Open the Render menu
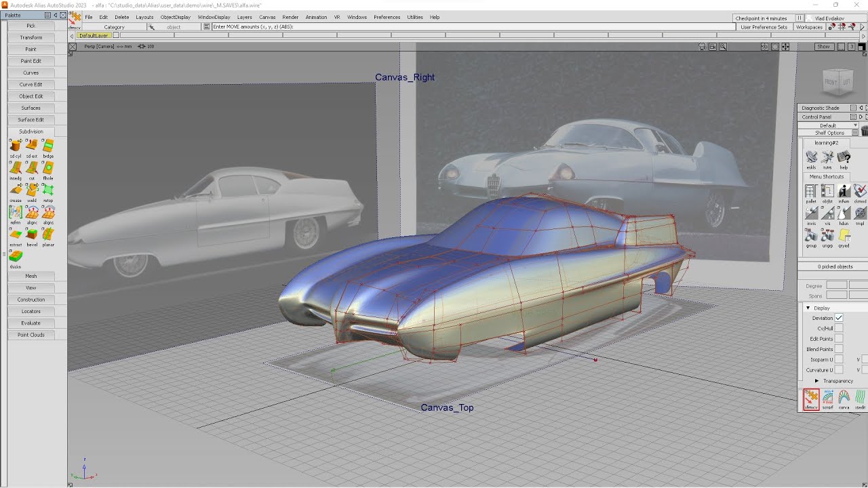The image size is (868, 488). pyautogui.click(x=290, y=17)
